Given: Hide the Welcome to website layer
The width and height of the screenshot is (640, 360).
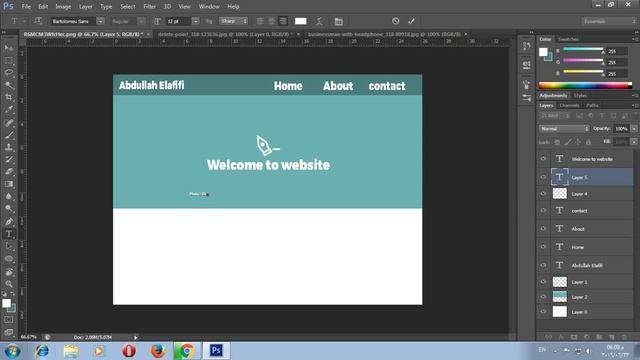Looking at the screenshot, I should click(543, 159).
